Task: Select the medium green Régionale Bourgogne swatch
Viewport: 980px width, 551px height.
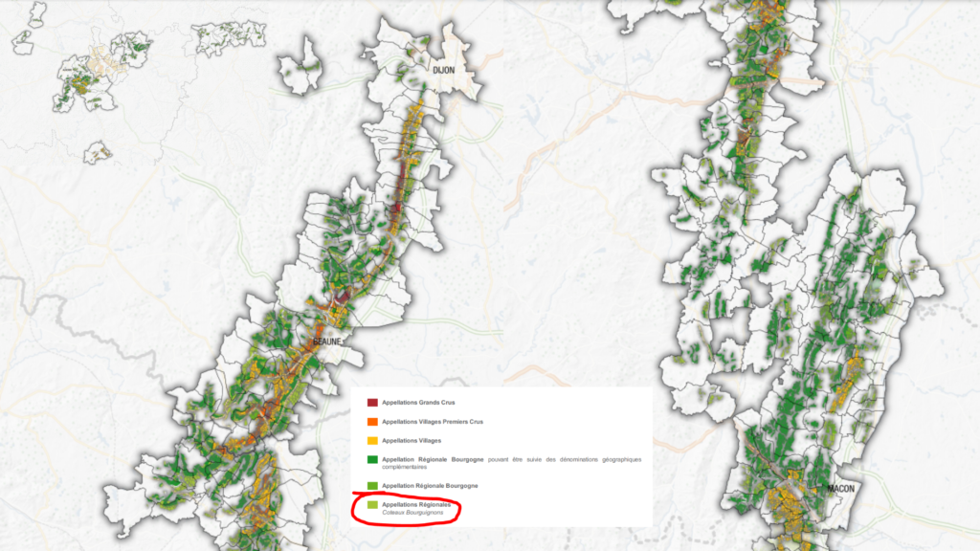Action: [x=373, y=486]
